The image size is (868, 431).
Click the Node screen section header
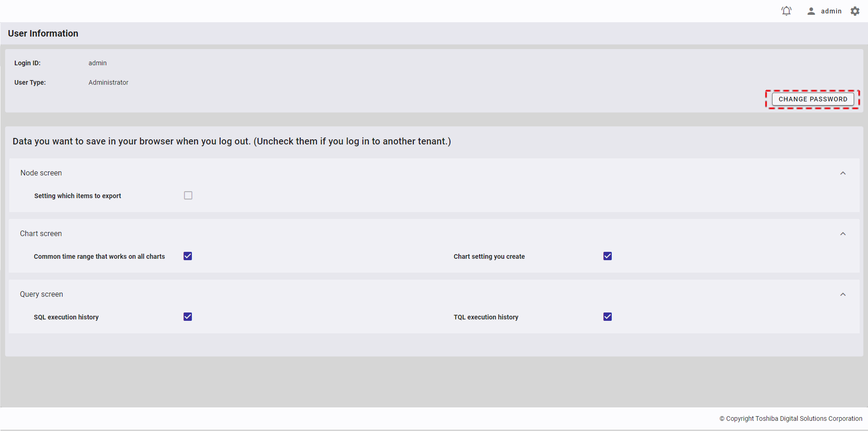41,173
